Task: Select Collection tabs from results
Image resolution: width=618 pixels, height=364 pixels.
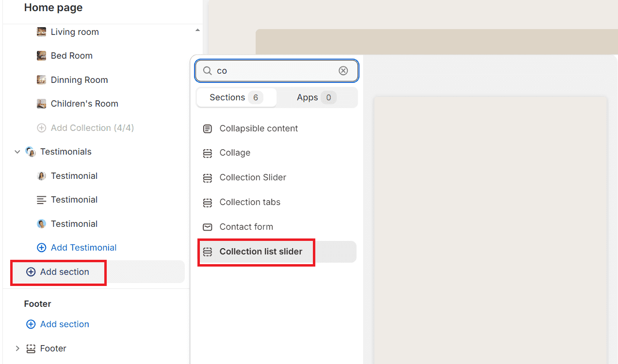Action: tap(250, 202)
